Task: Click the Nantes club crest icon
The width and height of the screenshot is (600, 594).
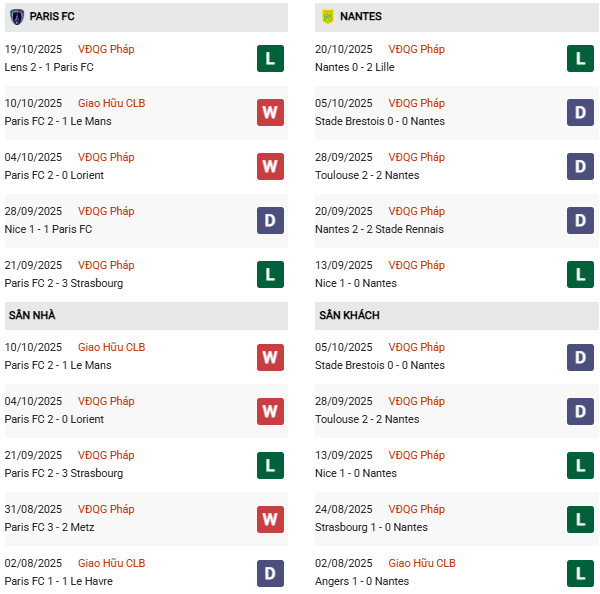Action: [327, 17]
